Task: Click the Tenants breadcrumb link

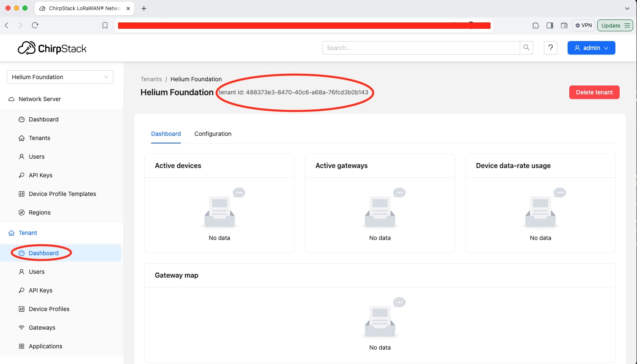Action: click(151, 79)
